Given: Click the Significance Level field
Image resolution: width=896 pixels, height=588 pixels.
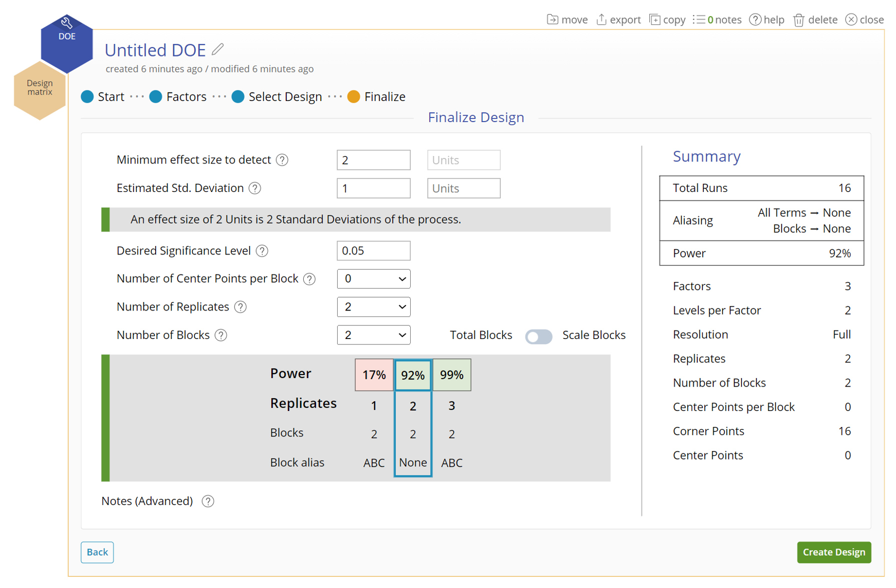Looking at the screenshot, I should point(374,251).
